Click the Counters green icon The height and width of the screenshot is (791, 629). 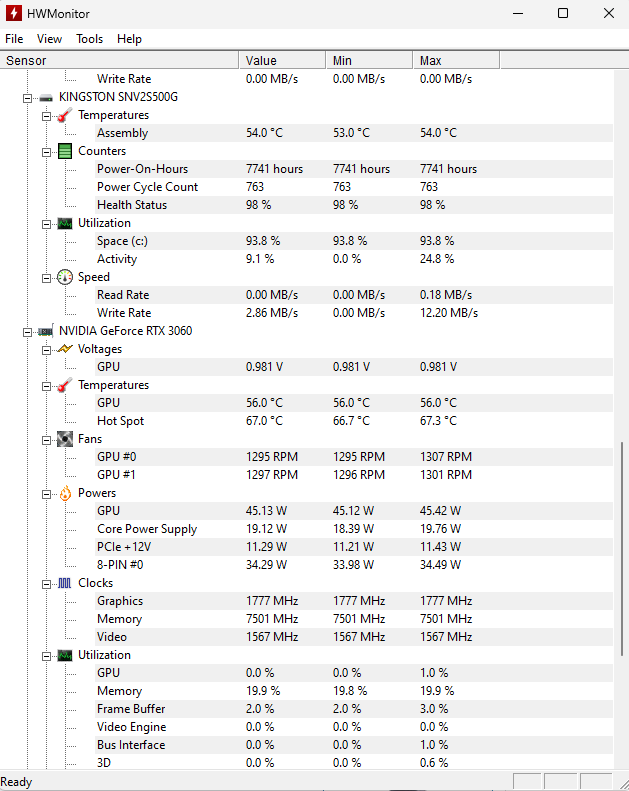[x=65, y=151]
